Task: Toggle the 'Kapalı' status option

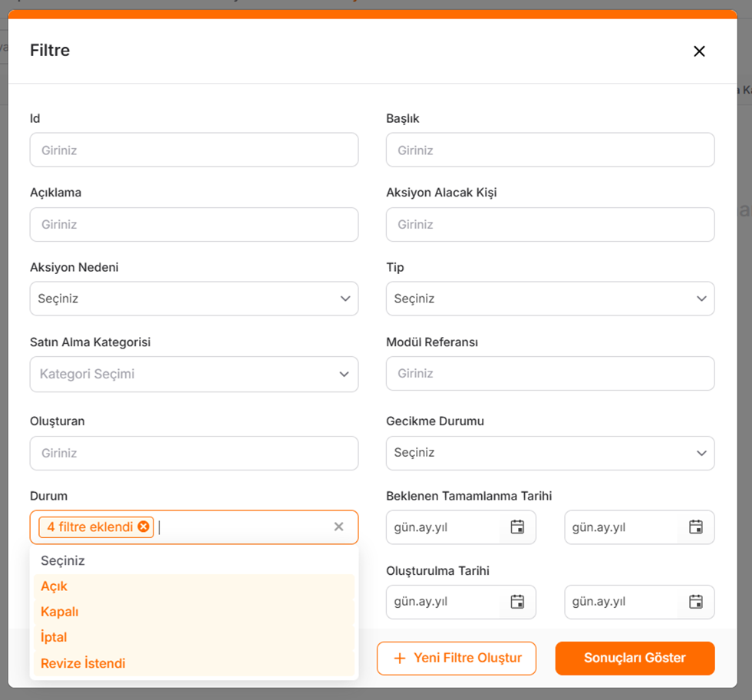Action: tap(193, 612)
